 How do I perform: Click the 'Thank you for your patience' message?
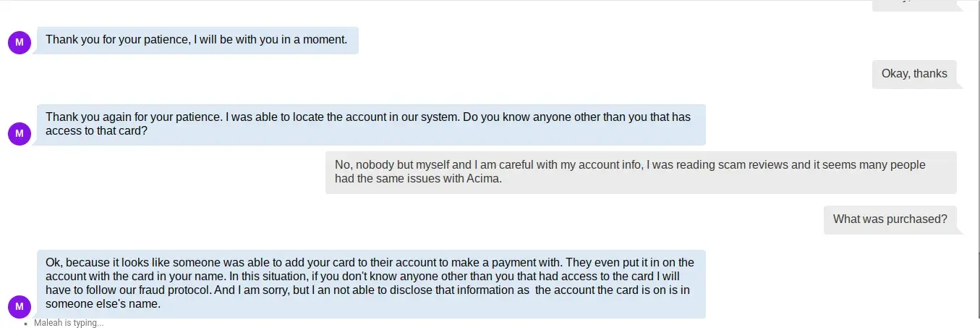pos(197,40)
